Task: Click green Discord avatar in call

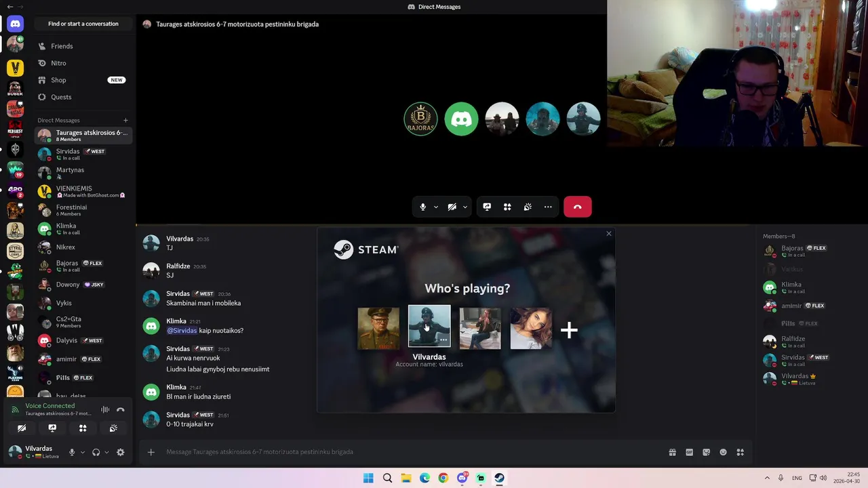Action: (461, 119)
